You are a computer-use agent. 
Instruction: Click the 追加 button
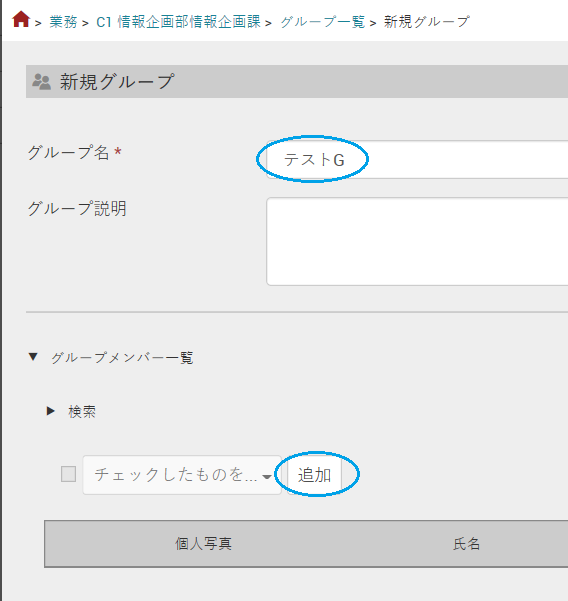coord(314,475)
